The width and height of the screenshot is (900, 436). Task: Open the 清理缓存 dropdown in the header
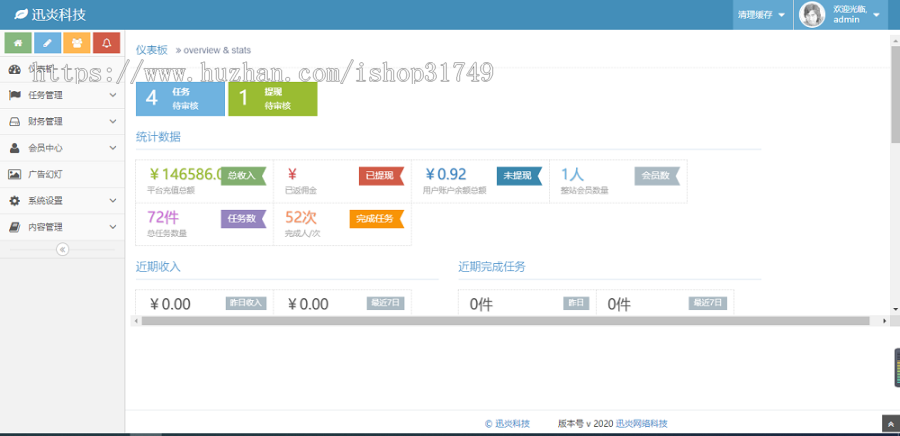pyautogui.click(x=760, y=15)
